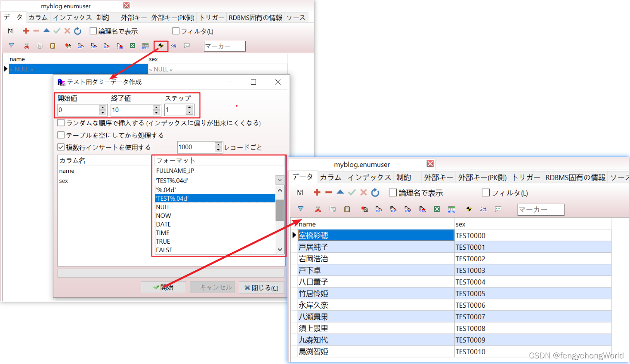The image size is (630, 364).
Task: Click the progress bar in dummy data dialog
Action: tap(171, 273)
